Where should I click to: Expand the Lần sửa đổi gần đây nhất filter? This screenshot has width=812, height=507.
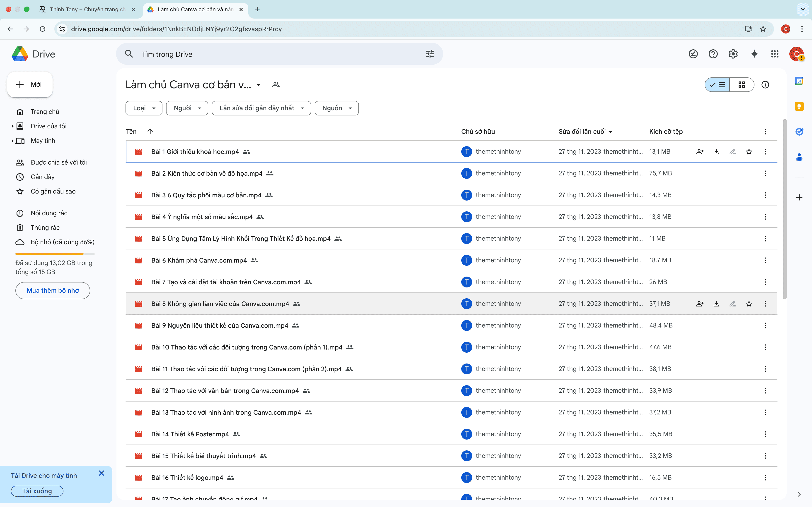point(261,108)
